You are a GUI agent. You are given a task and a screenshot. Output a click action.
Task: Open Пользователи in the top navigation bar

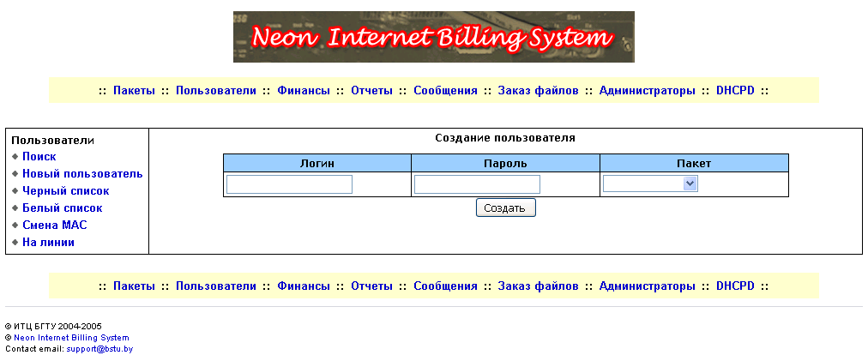click(x=216, y=91)
